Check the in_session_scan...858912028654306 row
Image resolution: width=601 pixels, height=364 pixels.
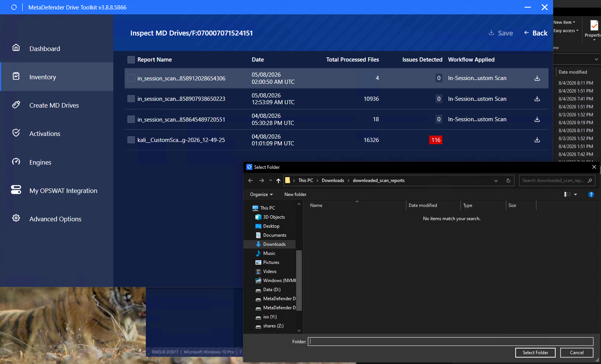tap(131, 78)
